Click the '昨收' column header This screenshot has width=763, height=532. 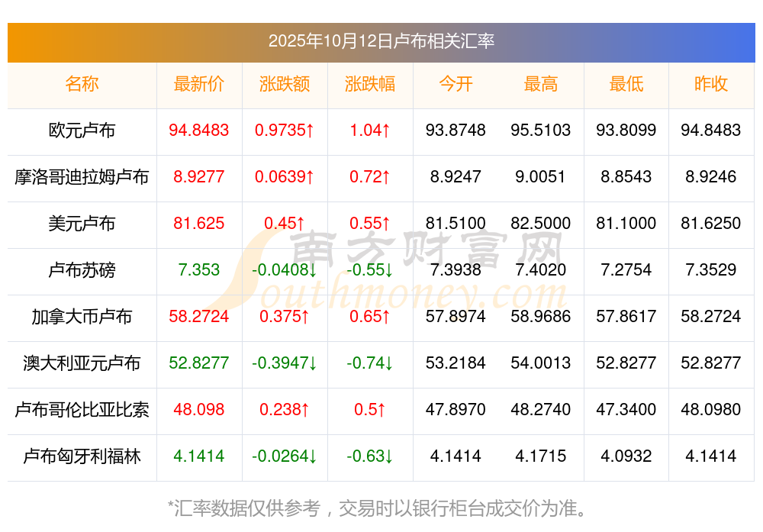click(x=711, y=84)
